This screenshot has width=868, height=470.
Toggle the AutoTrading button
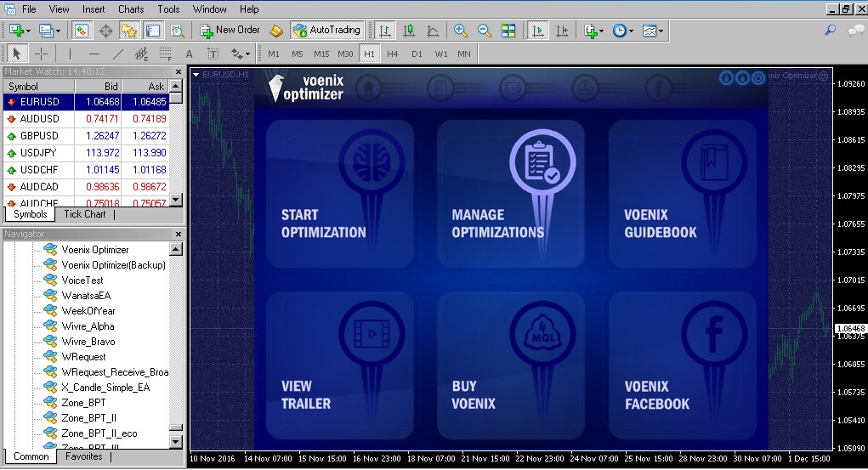326,30
